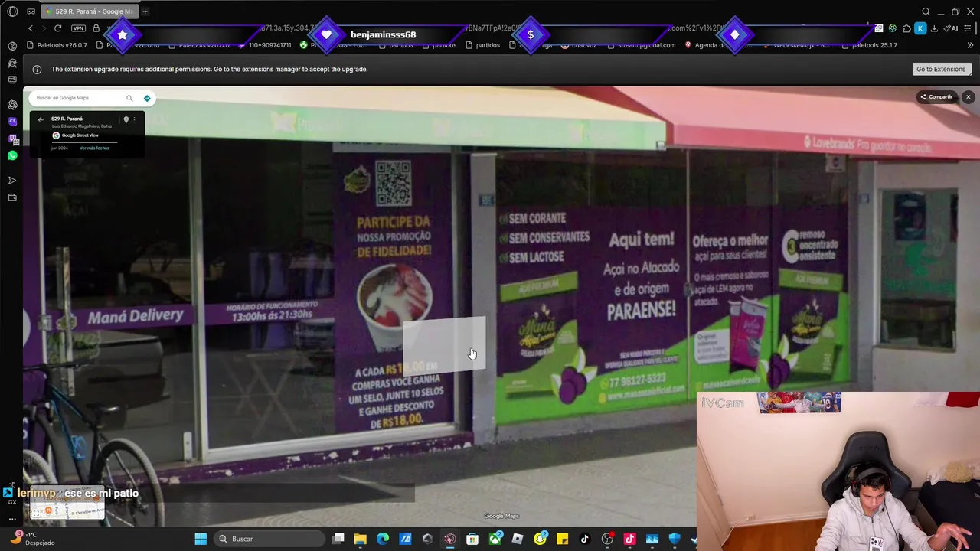The height and width of the screenshot is (551, 980).
Task: Open the Opera main menu logo
Action: [12, 11]
